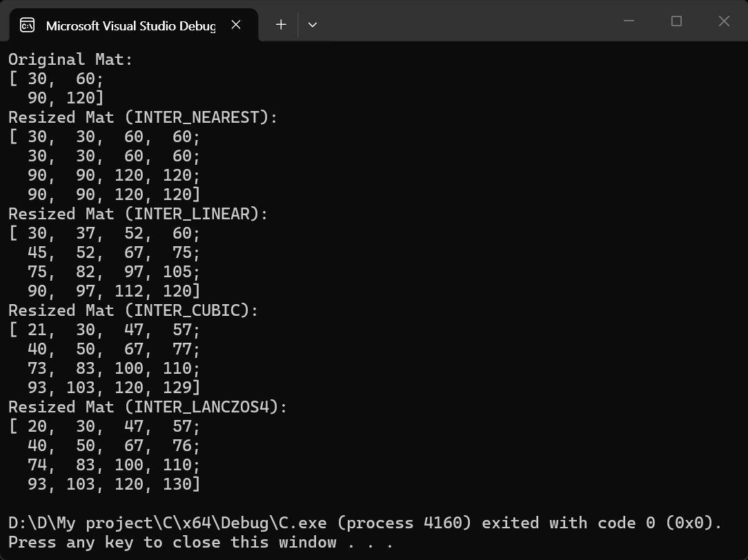Click the "exited with code 0" process line
The height and width of the screenshot is (560, 748).
(365, 523)
